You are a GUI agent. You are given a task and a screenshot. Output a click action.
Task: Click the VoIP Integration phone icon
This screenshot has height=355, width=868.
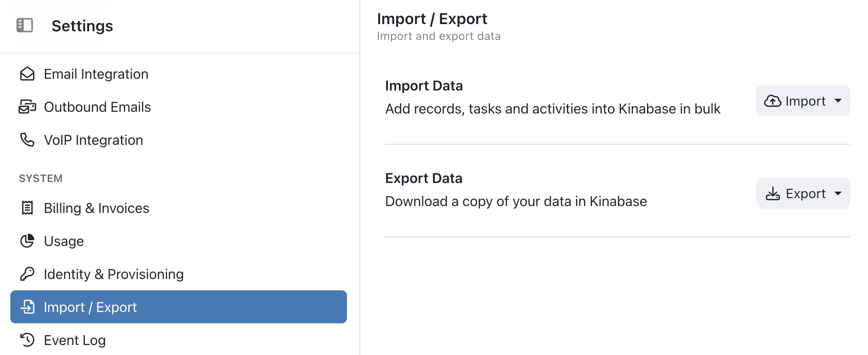coord(27,140)
